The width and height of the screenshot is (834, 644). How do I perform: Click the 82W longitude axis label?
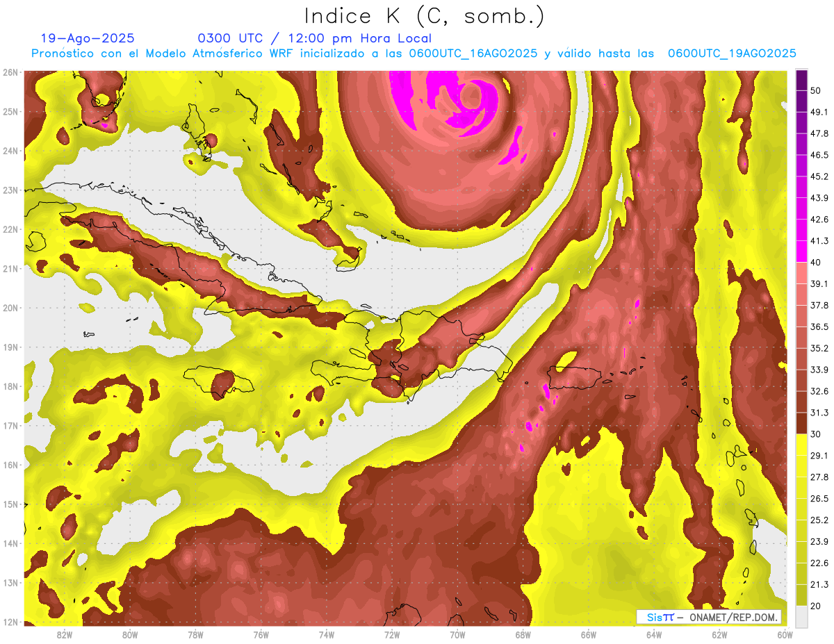pos(64,635)
